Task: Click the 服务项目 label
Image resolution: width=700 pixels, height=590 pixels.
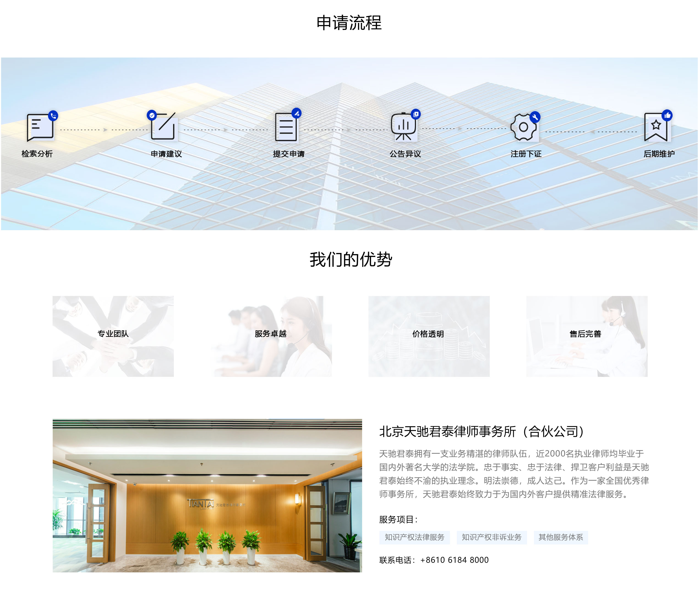Action: 399,520
